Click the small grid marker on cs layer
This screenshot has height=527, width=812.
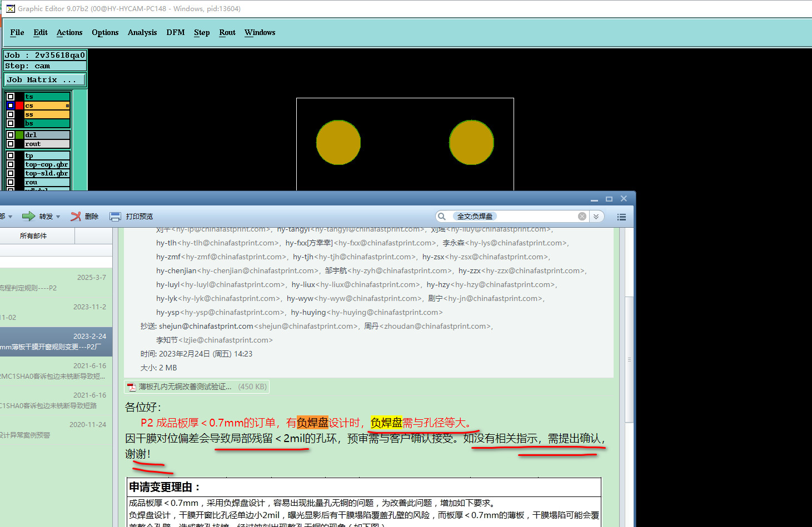(68, 106)
